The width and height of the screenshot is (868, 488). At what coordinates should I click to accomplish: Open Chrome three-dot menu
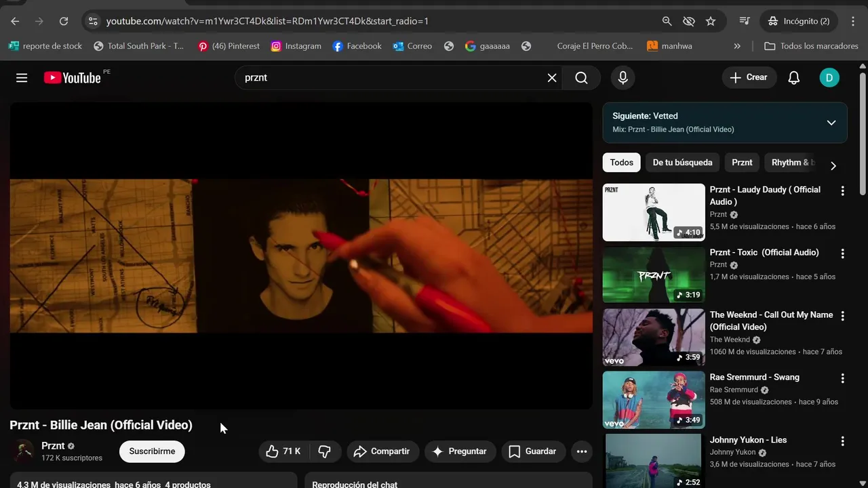point(853,21)
